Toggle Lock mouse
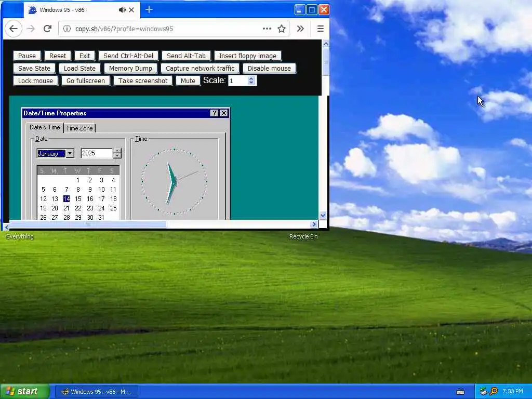The height and width of the screenshot is (399, 532). 36,81
